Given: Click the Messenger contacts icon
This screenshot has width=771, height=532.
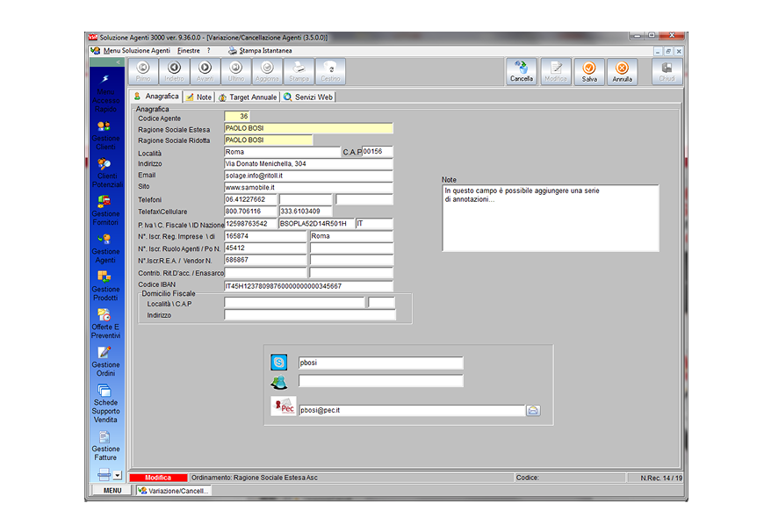Looking at the screenshot, I should pos(279,381).
